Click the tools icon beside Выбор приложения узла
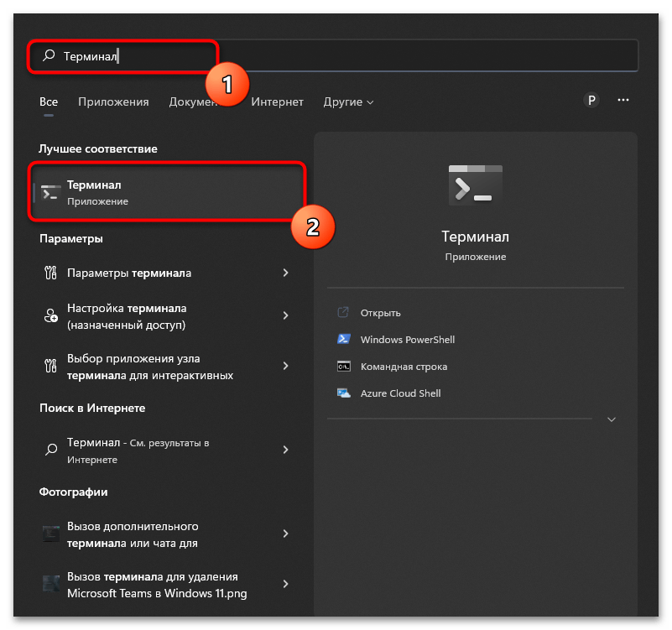This screenshot has width=672, height=630. 50,366
